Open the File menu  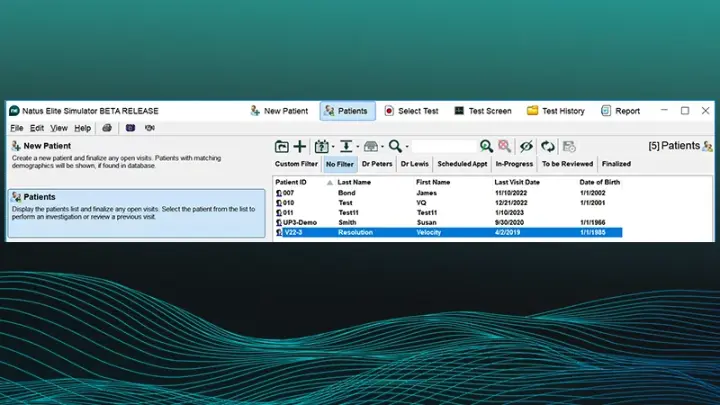click(17, 128)
